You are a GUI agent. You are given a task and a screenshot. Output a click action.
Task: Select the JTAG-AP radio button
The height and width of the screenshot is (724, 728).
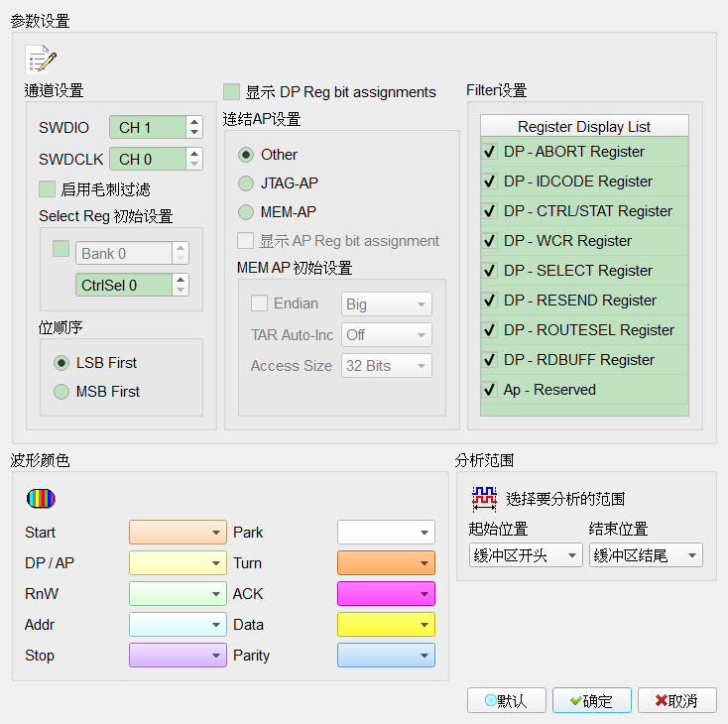pos(246,183)
